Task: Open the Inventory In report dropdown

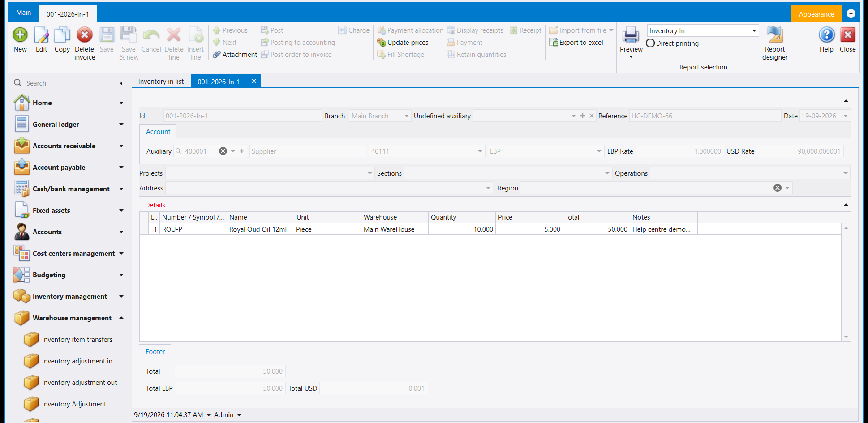Action: point(754,30)
